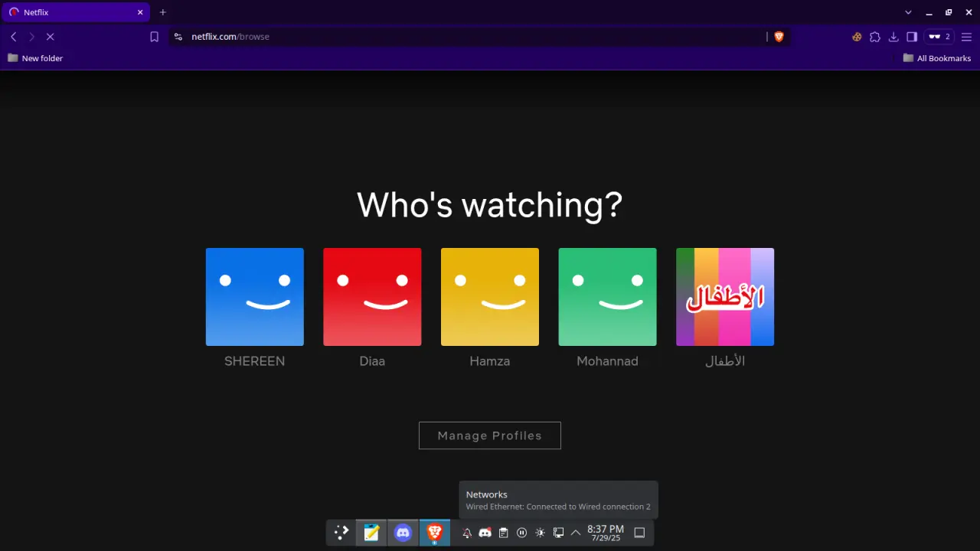Open the 8:37 PM clock calendar

tap(605, 533)
